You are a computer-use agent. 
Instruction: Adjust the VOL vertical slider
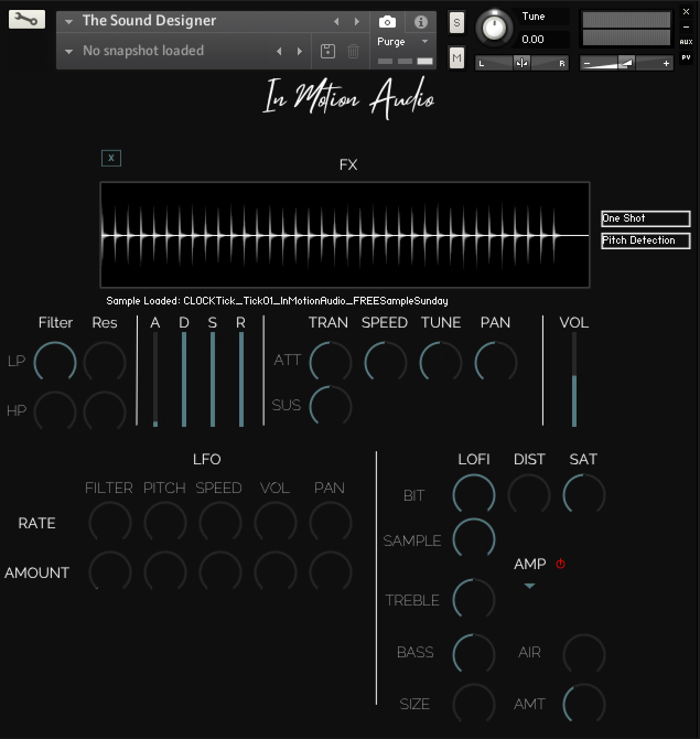[x=574, y=379]
